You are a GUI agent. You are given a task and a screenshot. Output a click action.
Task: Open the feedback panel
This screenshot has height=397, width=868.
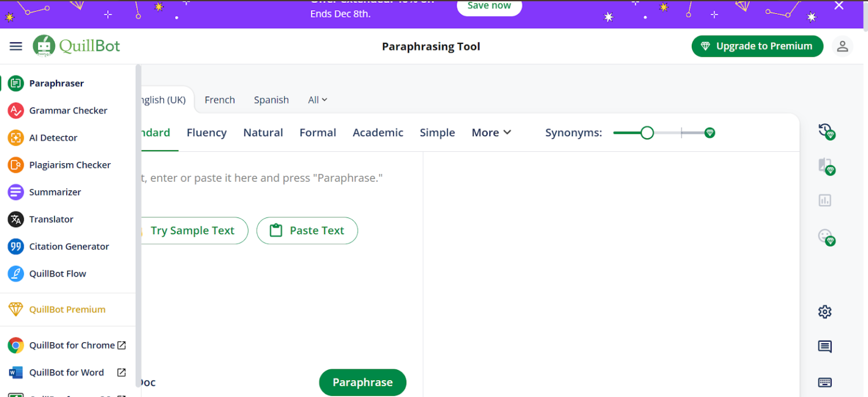pyautogui.click(x=824, y=346)
